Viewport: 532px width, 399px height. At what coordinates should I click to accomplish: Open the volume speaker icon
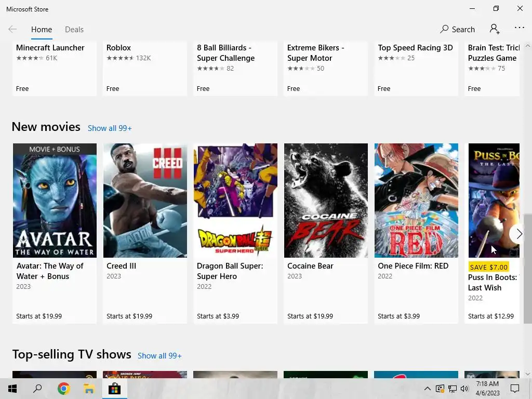464,389
